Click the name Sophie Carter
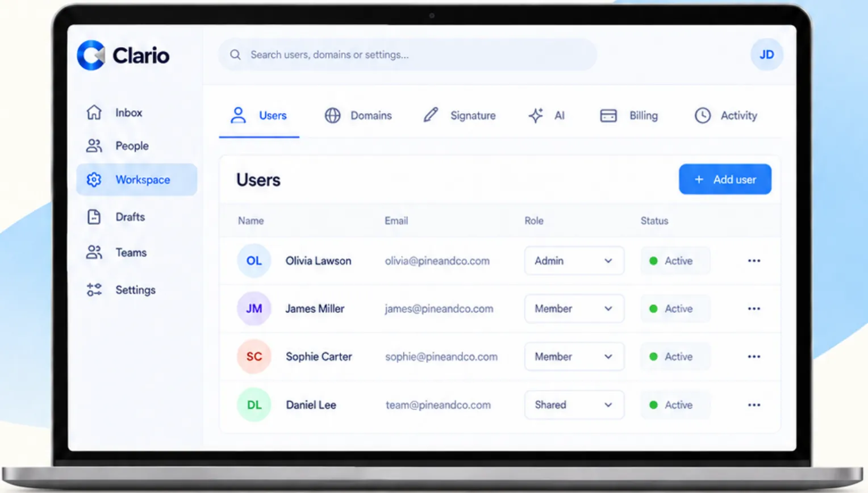The image size is (868, 493). [x=319, y=357]
